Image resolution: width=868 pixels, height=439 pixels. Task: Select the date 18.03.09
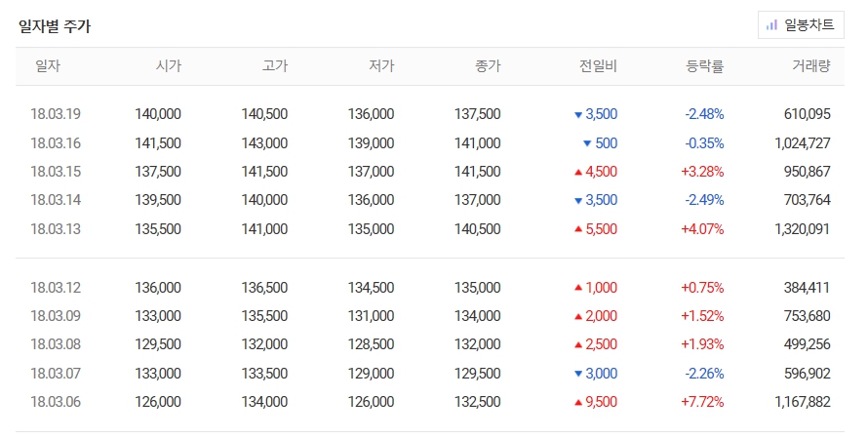pos(56,316)
